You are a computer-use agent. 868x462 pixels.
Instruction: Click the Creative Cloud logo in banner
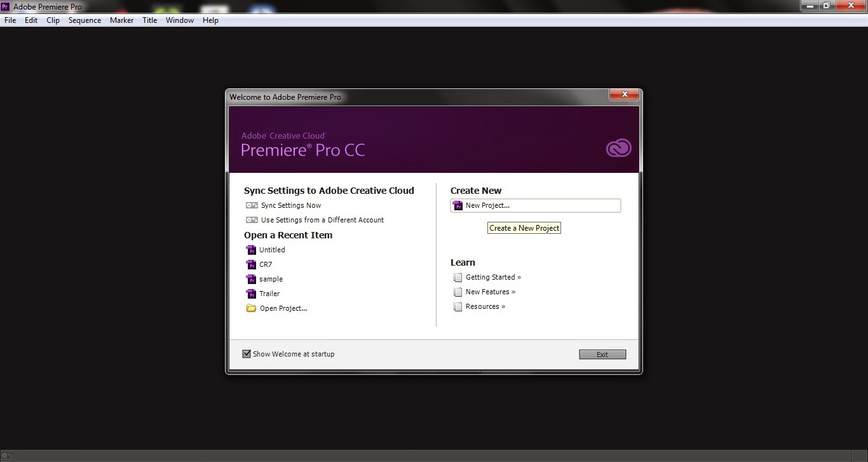click(618, 148)
